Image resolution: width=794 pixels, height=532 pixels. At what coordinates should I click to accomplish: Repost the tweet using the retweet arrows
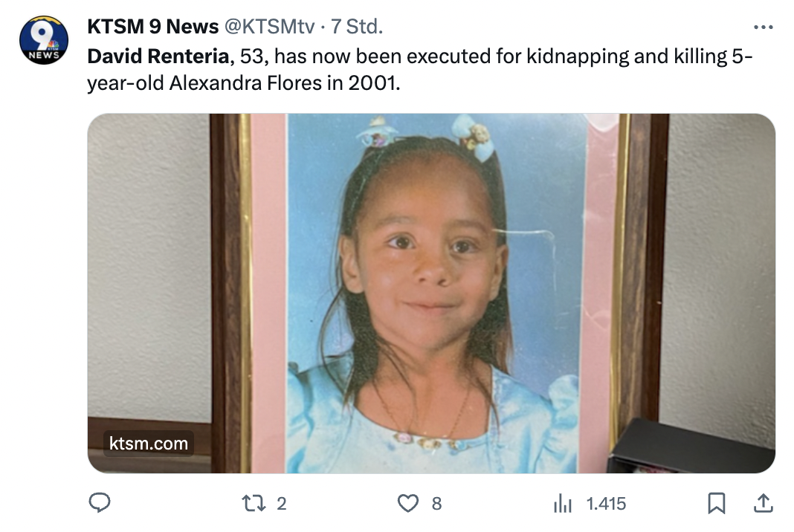click(254, 503)
